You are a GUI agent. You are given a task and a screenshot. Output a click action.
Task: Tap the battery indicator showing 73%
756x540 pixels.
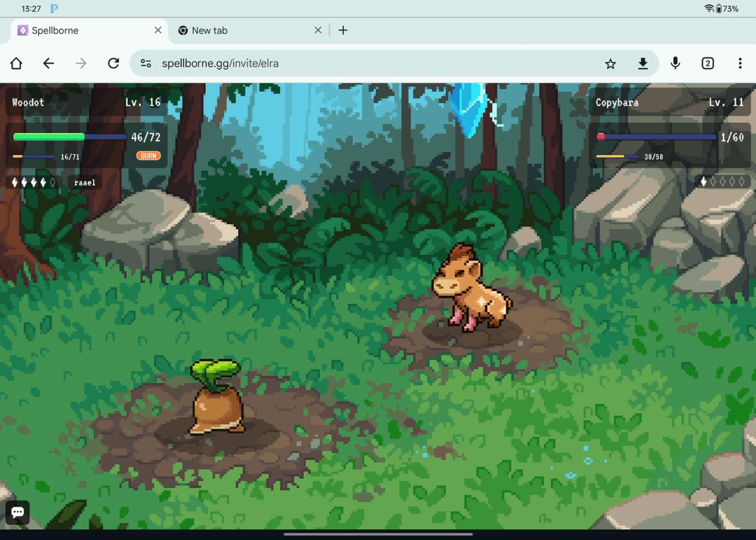728,9
